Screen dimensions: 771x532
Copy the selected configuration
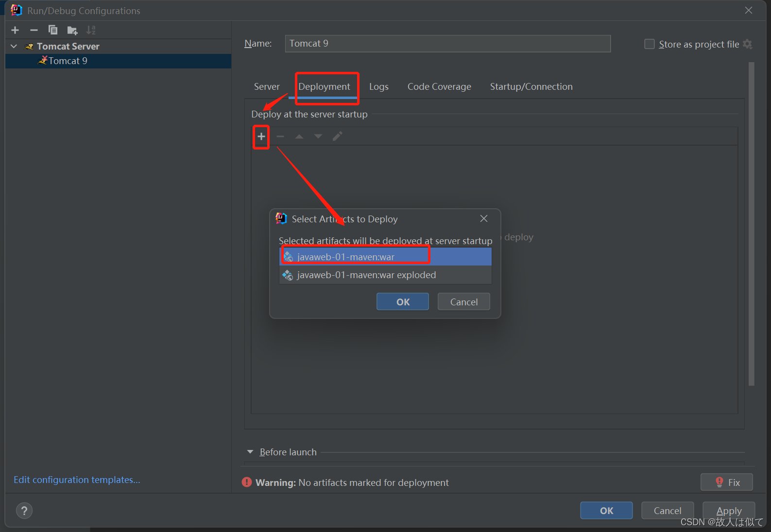(x=52, y=30)
